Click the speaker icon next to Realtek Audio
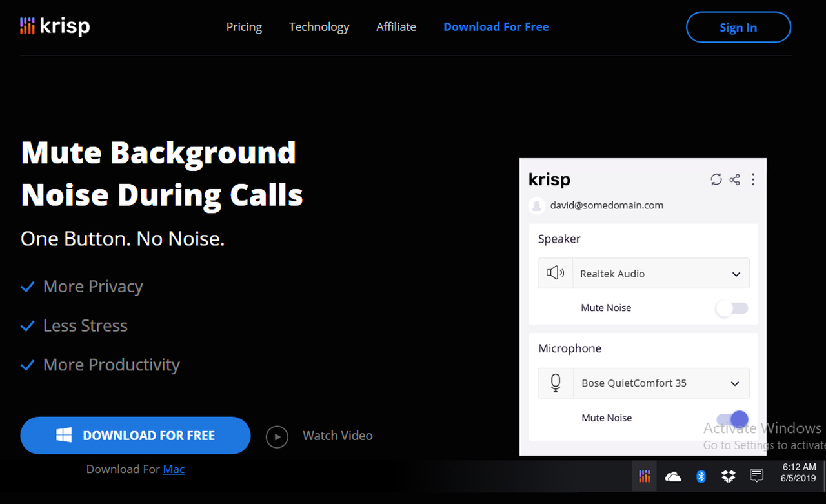 [555, 273]
